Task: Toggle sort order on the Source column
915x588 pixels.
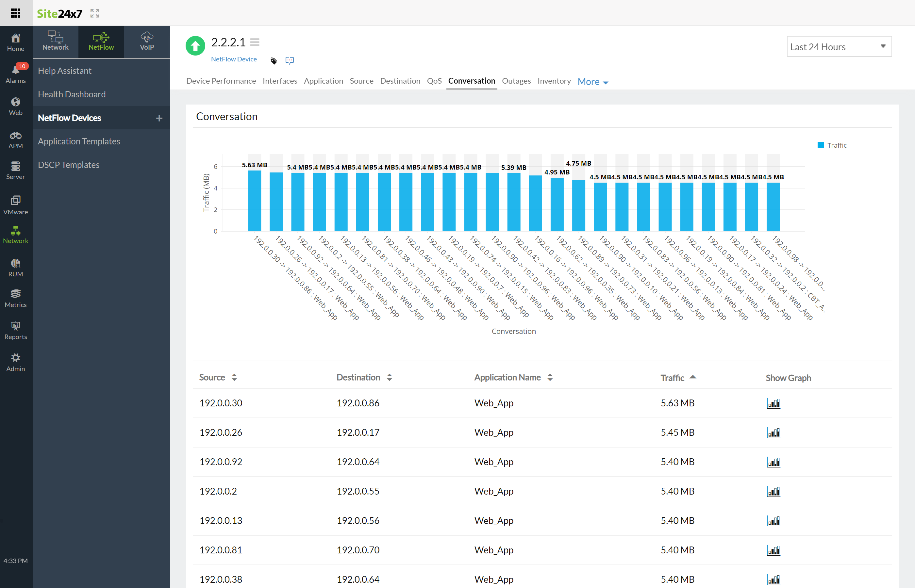Action: click(x=235, y=377)
